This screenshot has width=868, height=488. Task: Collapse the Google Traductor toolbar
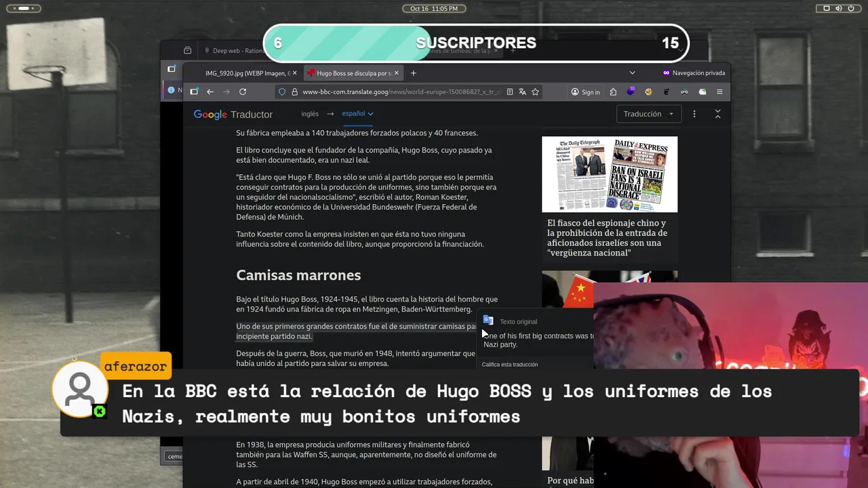tap(717, 114)
